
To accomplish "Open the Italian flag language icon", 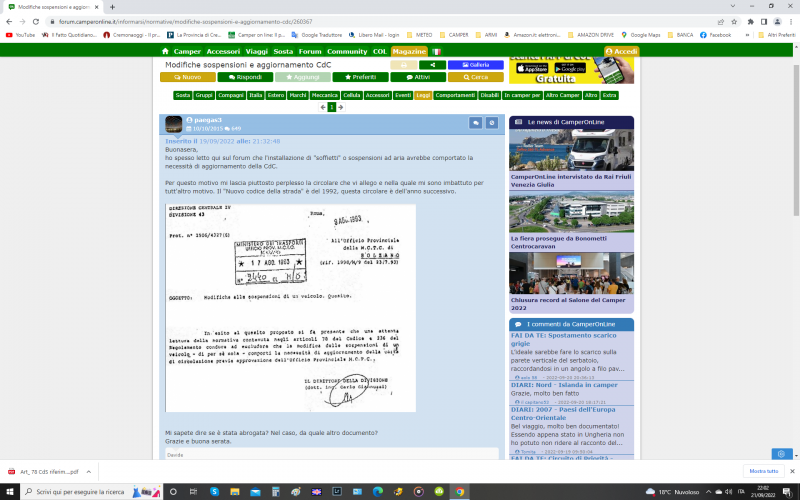I will (436, 51).
